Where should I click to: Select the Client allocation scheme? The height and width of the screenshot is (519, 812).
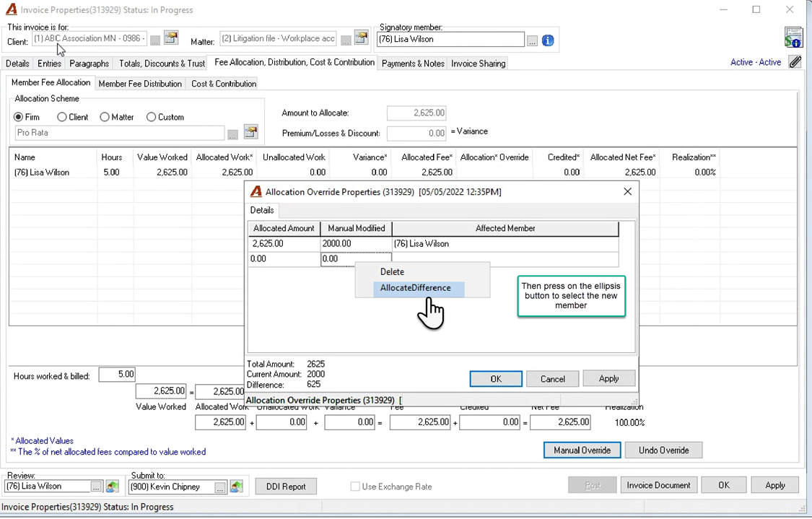[62, 117]
